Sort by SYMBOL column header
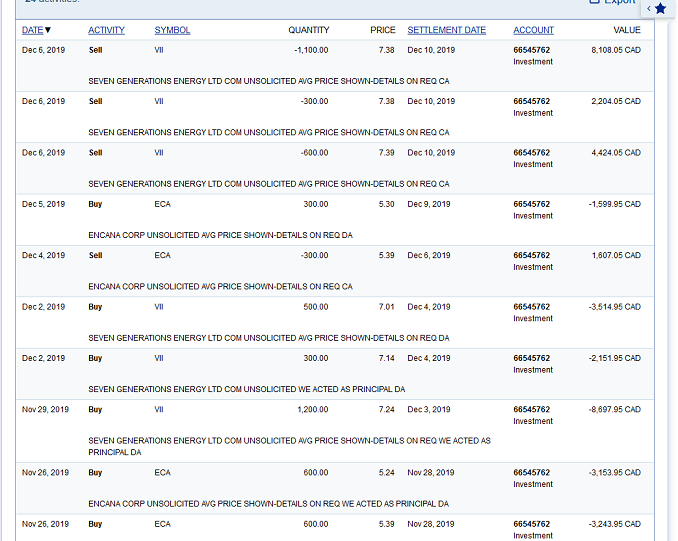This screenshot has width=678, height=541. click(x=172, y=30)
